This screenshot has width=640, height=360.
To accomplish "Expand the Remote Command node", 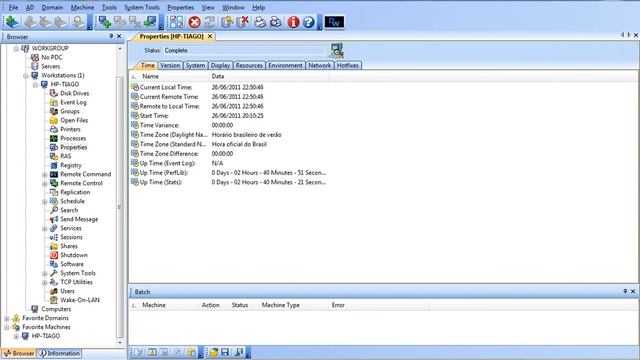I will point(44,174).
